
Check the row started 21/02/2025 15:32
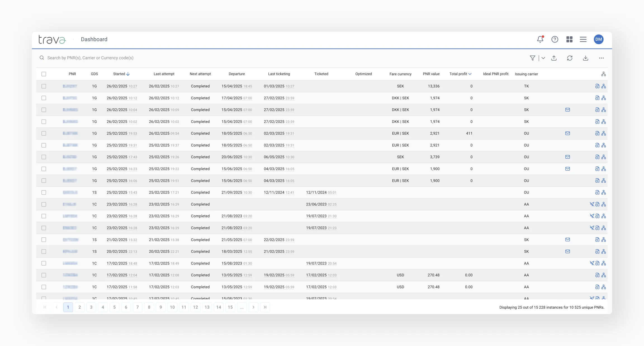(x=44, y=240)
